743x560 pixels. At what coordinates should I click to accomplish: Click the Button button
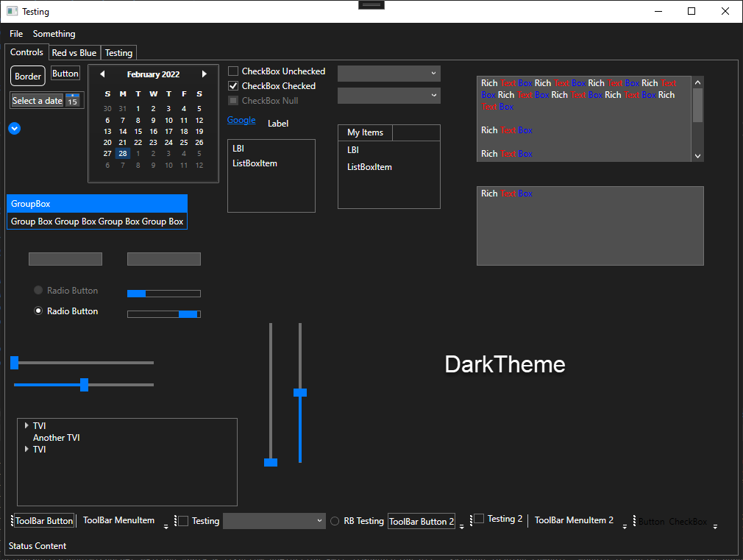coord(65,73)
